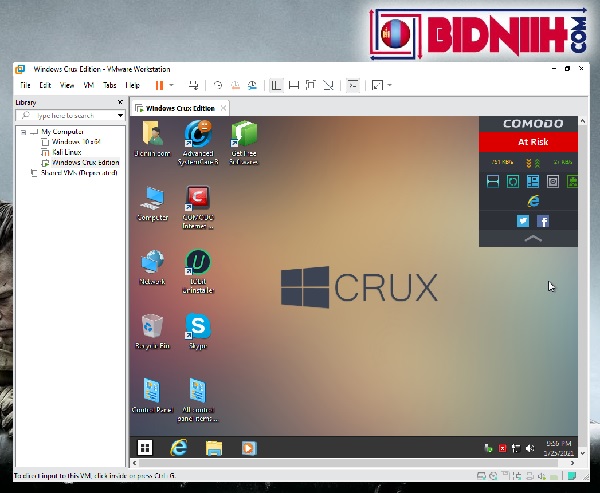Open All control panel items shortcut

pos(198,400)
